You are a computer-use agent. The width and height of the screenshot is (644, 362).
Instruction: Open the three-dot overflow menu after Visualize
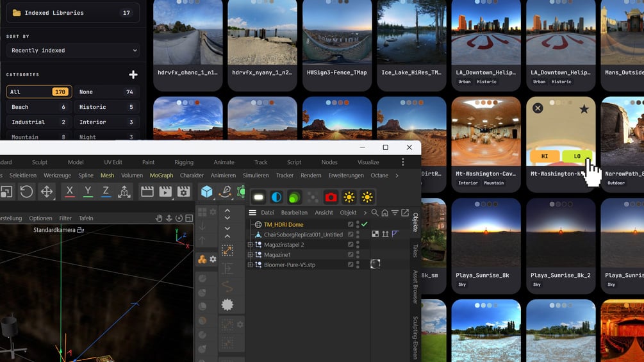click(x=403, y=162)
